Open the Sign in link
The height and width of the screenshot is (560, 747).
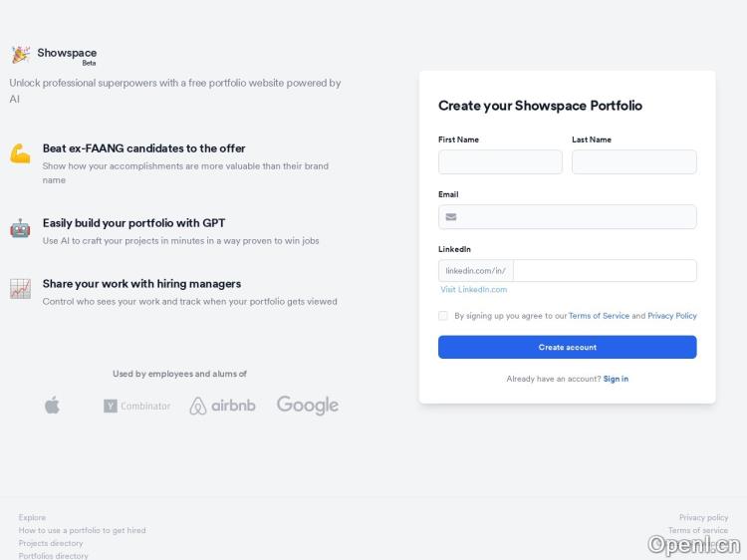click(616, 379)
